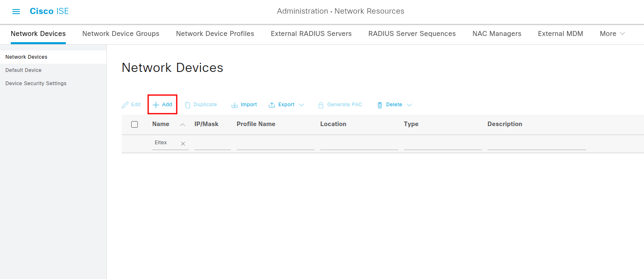The image size is (644, 279).
Task: Open Default Device in sidebar
Action: (x=24, y=70)
